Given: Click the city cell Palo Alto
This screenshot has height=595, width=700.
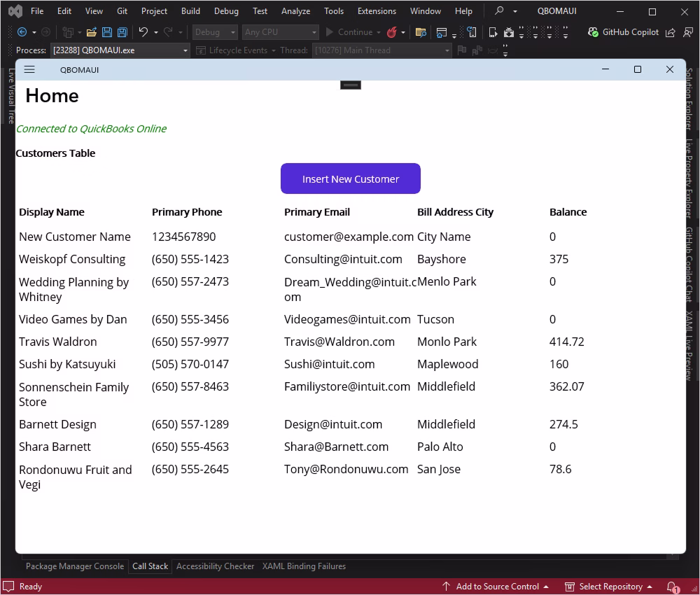Looking at the screenshot, I should [440, 447].
